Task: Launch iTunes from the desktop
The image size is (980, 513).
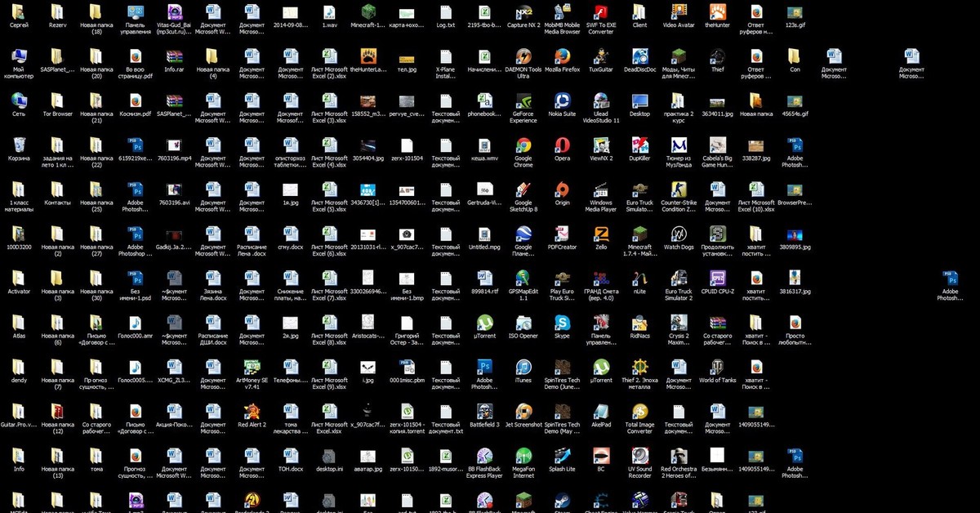Action: pos(523,367)
